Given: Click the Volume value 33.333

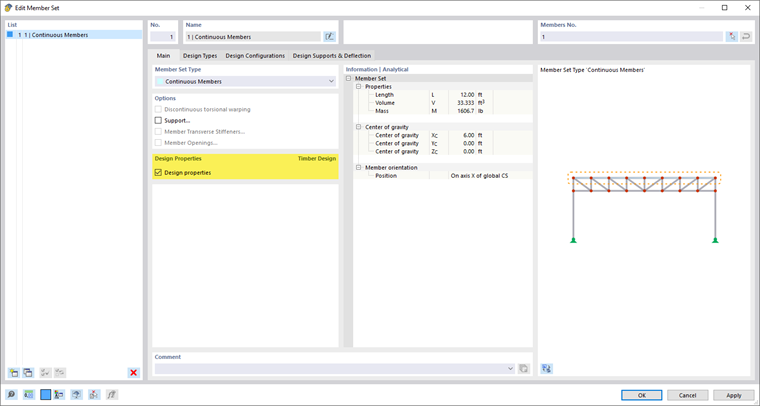Looking at the screenshot, I should pyautogui.click(x=465, y=103).
